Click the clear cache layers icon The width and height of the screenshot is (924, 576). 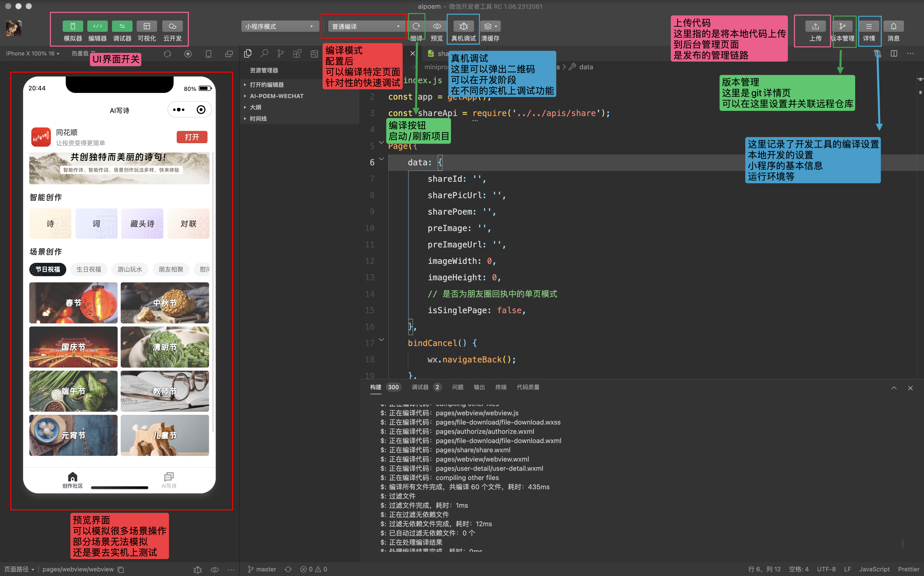488,26
